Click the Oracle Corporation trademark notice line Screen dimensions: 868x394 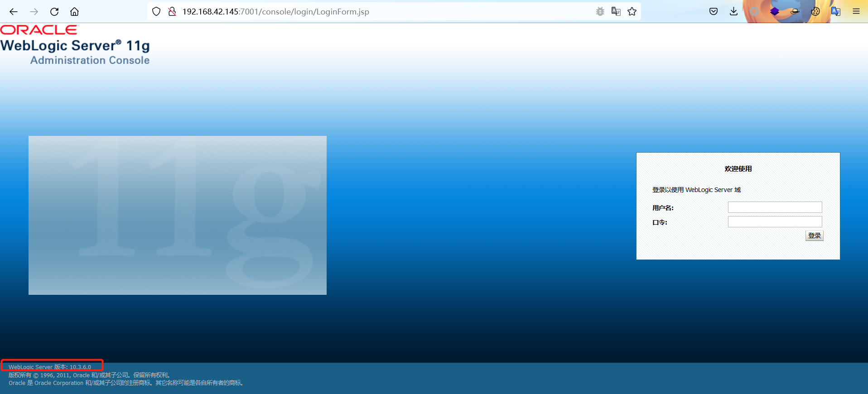coord(126,383)
